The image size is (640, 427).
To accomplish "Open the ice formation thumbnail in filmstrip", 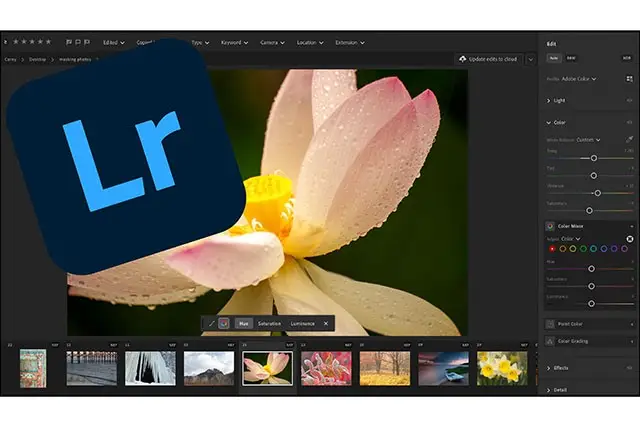I will 150,369.
